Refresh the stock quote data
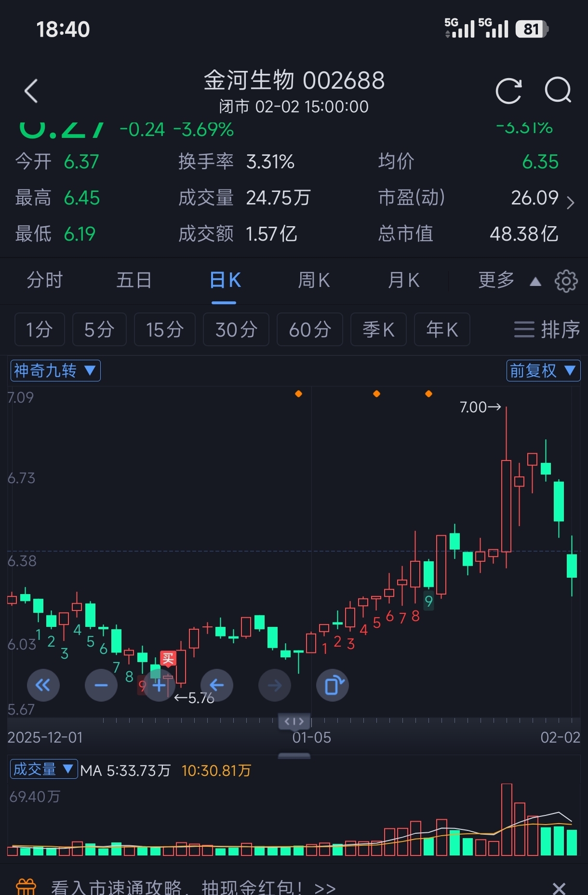Viewport: 588px width, 895px height. [508, 91]
